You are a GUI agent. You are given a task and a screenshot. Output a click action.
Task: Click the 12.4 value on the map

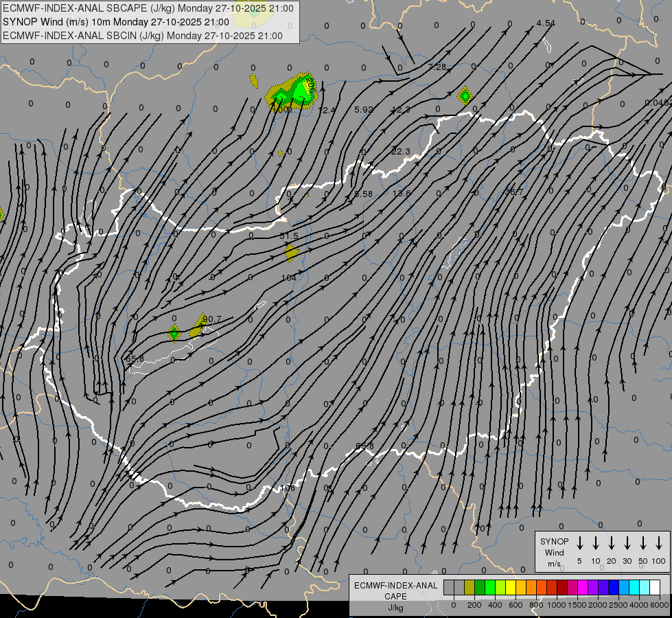[327, 111]
